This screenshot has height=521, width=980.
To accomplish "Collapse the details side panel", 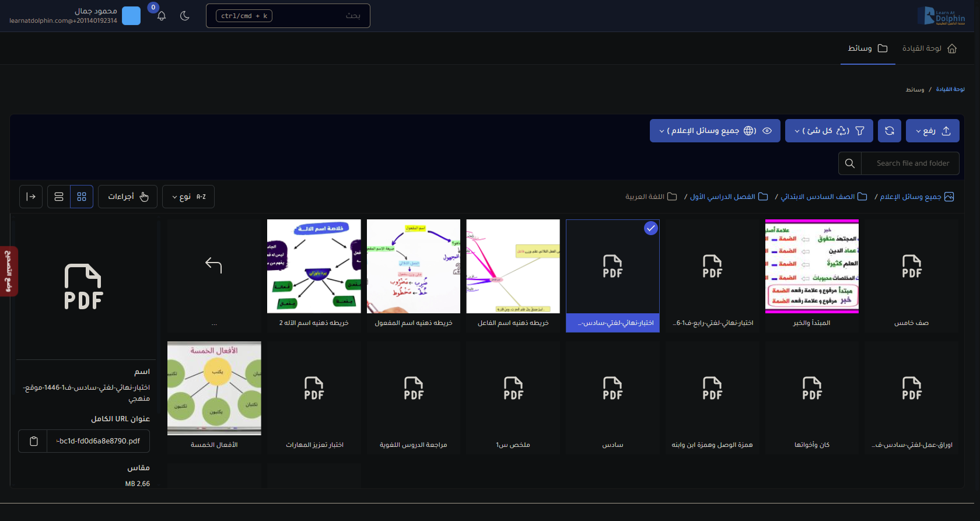I will point(31,197).
